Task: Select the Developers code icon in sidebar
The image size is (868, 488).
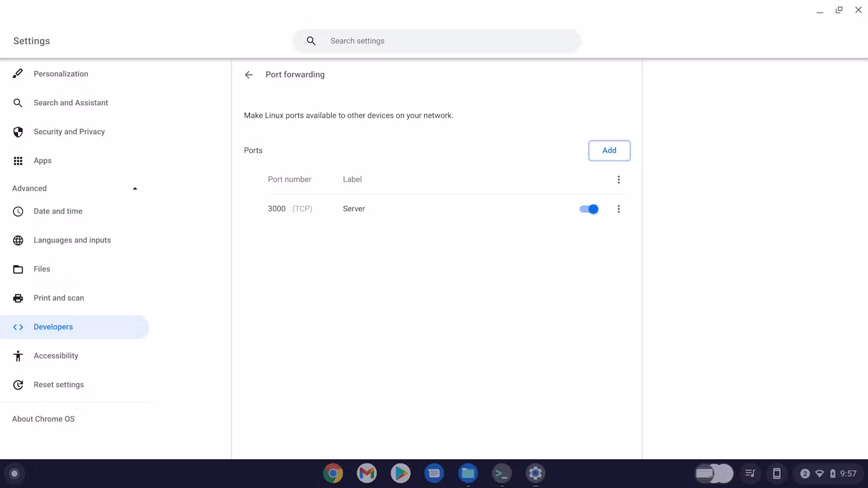Action: (x=18, y=327)
